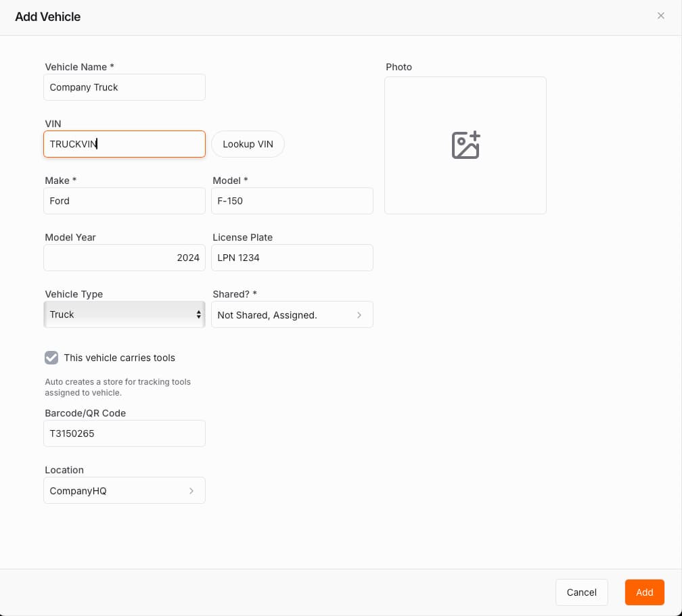Image resolution: width=682 pixels, height=616 pixels.
Task: Click the Model Year field
Action: click(x=124, y=258)
